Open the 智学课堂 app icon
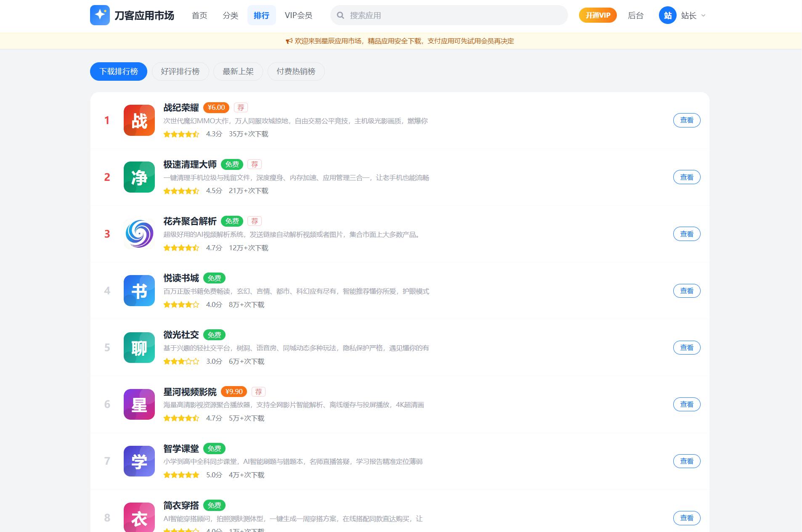802x532 pixels. click(139, 461)
